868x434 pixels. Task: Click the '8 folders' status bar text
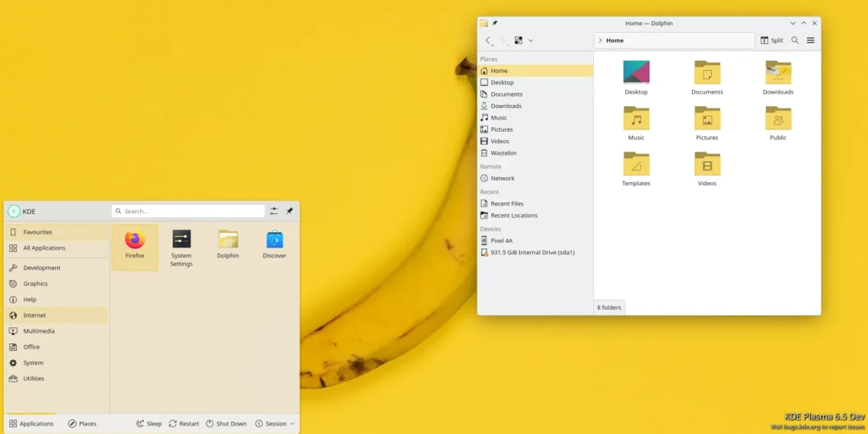(609, 308)
